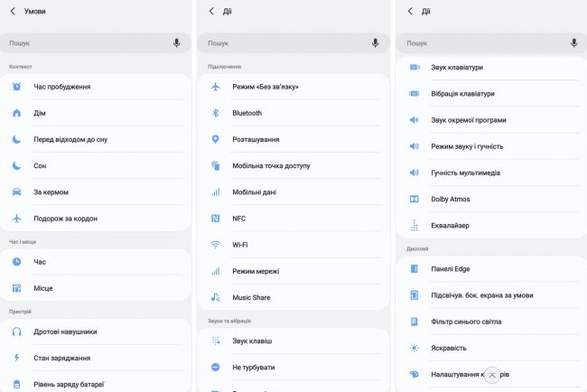Select the Не турбувати action

coord(253,368)
